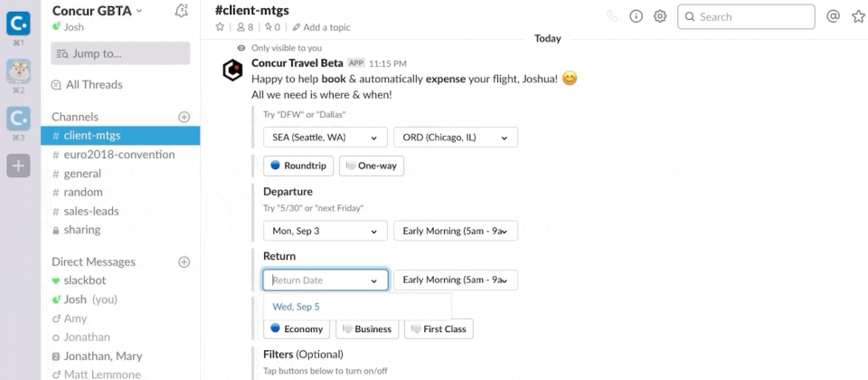
Task: Choose One-way trip option
Action: [371, 166]
